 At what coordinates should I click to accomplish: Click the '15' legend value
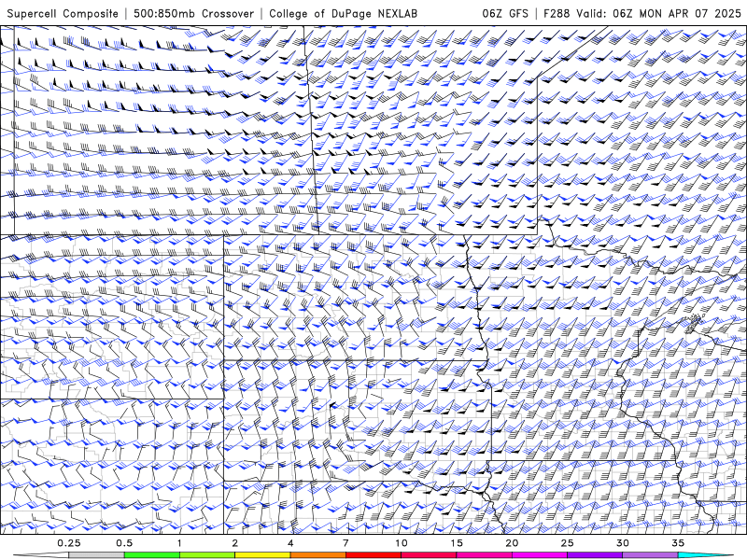pyautogui.click(x=457, y=543)
